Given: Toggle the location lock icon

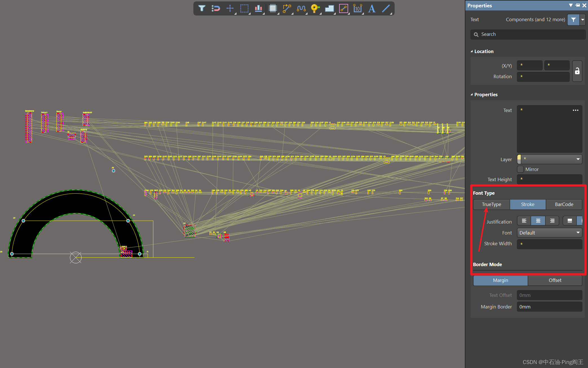Looking at the screenshot, I should 577,71.
